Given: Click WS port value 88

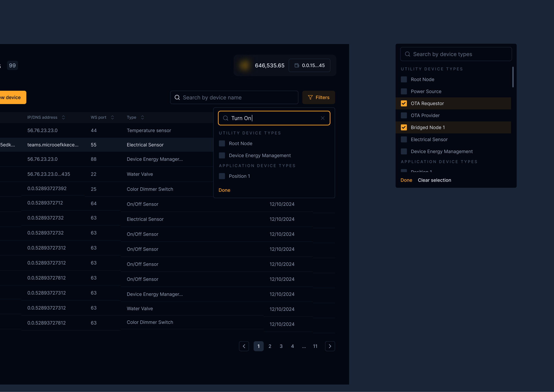Looking at the screenshot, I should [93, 159].
